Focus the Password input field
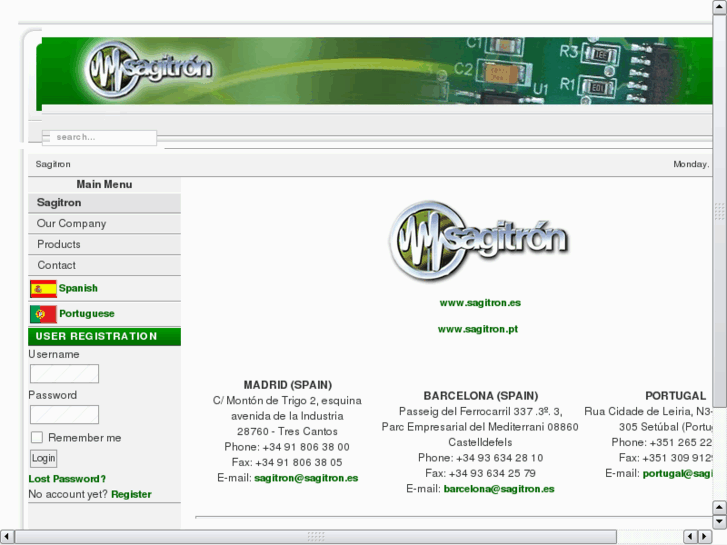 [x=64, y=415]
